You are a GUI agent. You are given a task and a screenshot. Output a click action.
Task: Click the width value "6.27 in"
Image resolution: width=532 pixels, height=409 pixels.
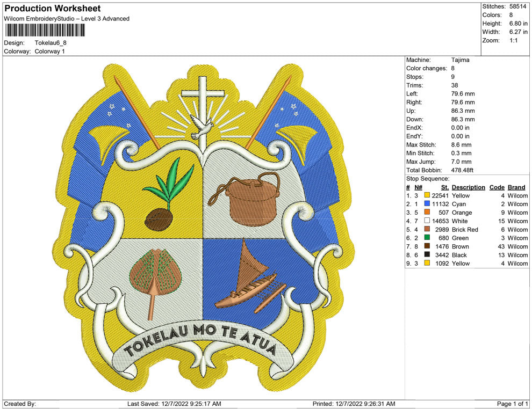point(518,32)
